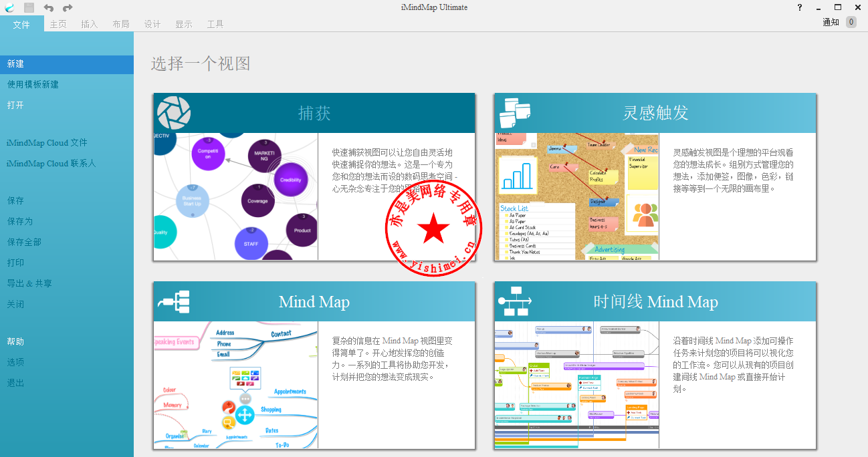Switch to the 设计 tab
Screen dimensions: 868x457
(x=152, y=24)
